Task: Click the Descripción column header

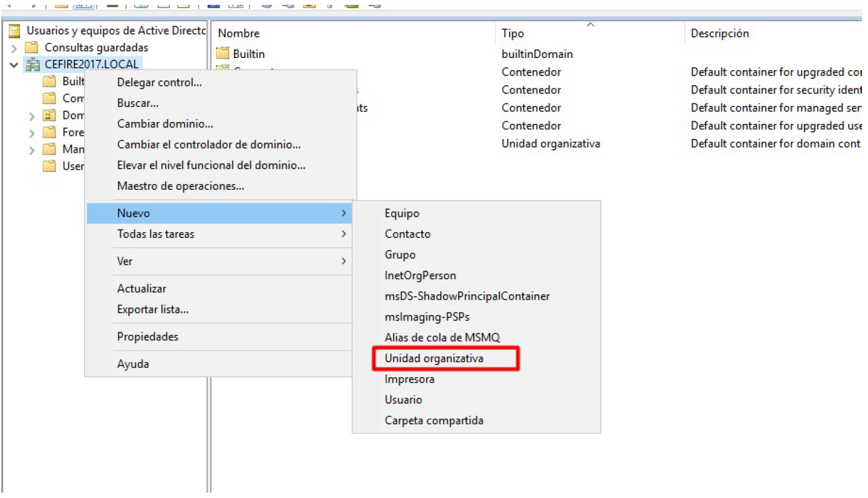Action: coord(719,34)
